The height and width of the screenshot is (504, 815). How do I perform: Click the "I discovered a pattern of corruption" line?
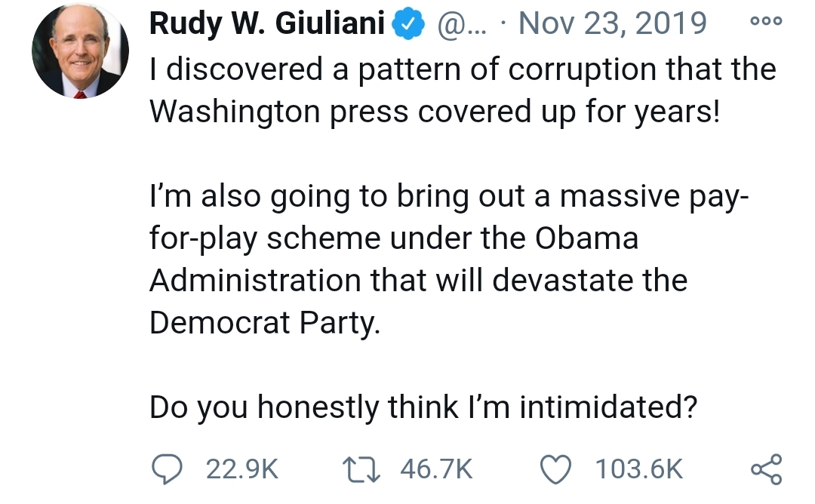coord(462,69)
